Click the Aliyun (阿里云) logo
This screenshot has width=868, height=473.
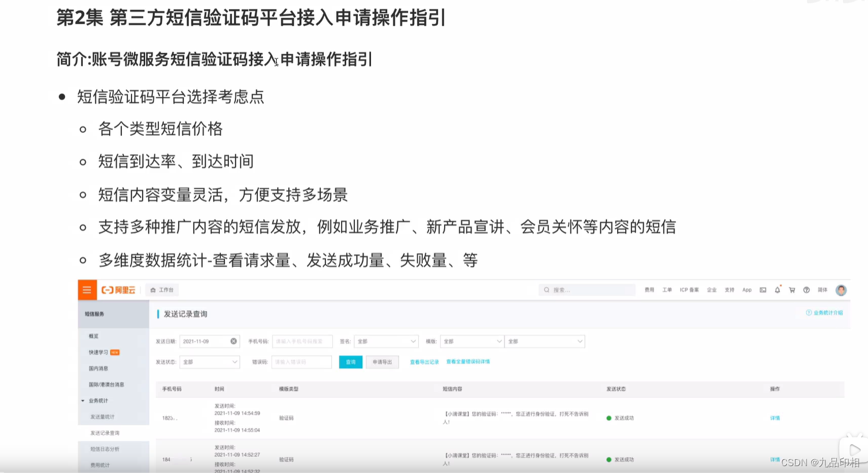click(118, 290)
